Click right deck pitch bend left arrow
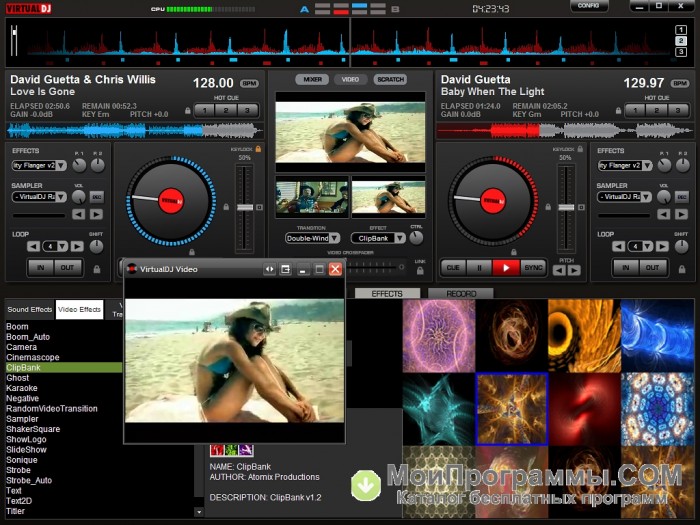 [559, 270]
